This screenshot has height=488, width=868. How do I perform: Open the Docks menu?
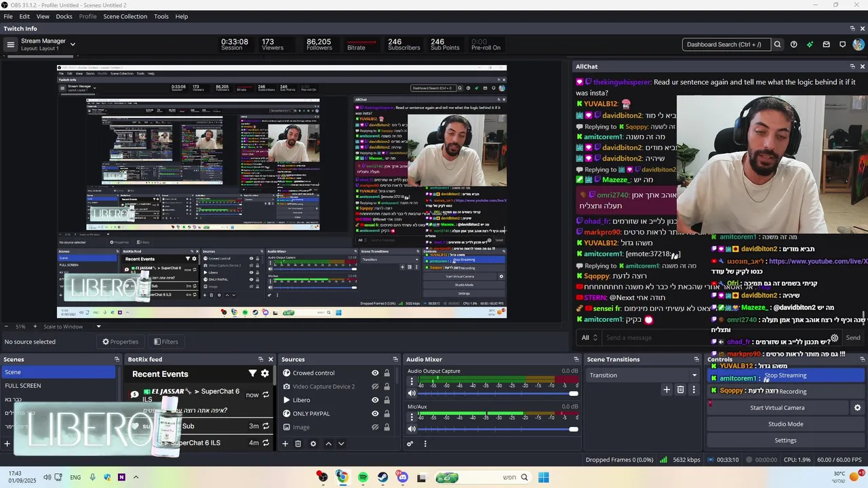(64, 16)
